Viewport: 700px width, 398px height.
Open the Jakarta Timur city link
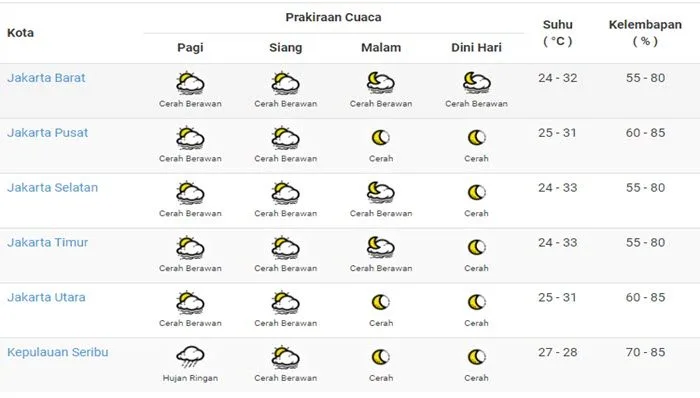[x=47, y=242]
